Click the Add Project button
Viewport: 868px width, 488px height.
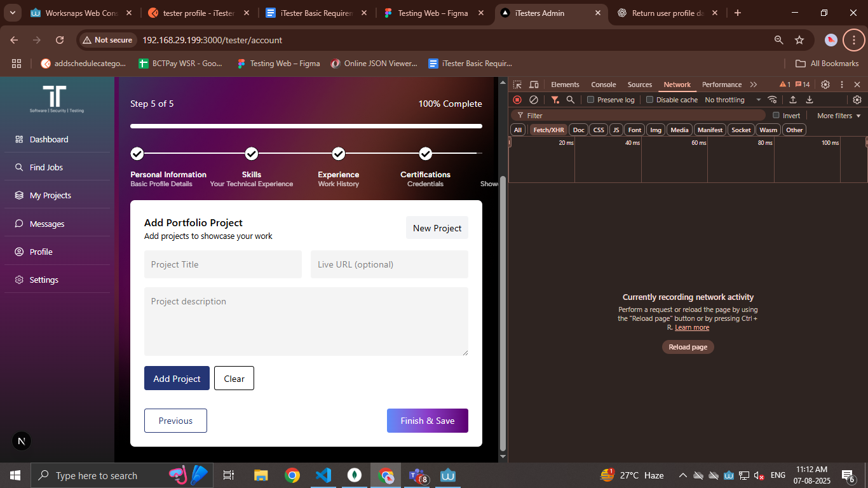[177, 378]
